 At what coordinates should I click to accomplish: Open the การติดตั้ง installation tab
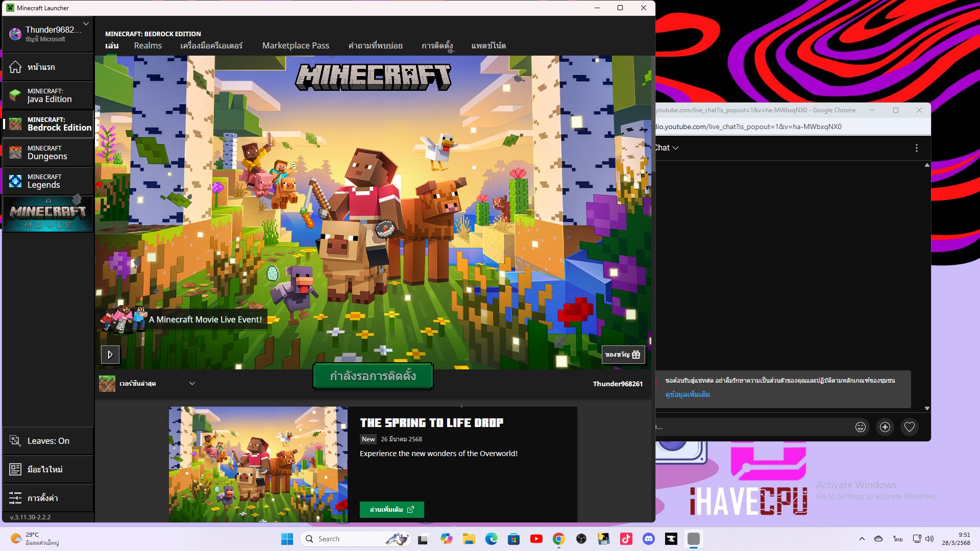pyautogui.click(x=437, y=45)
